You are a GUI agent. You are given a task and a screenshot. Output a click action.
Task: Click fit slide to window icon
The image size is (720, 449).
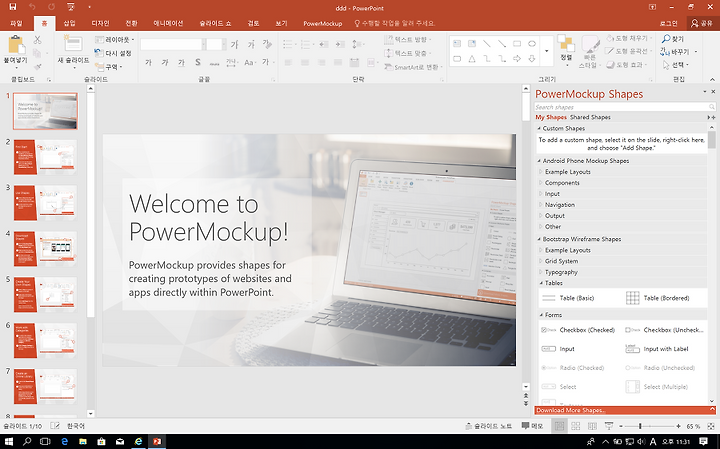709,427
